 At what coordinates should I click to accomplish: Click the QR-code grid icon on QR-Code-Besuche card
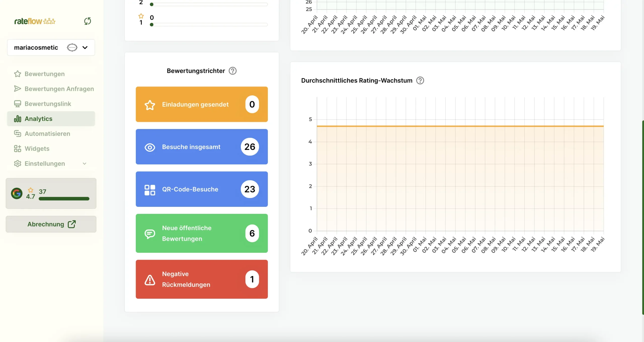pos(150,189)
